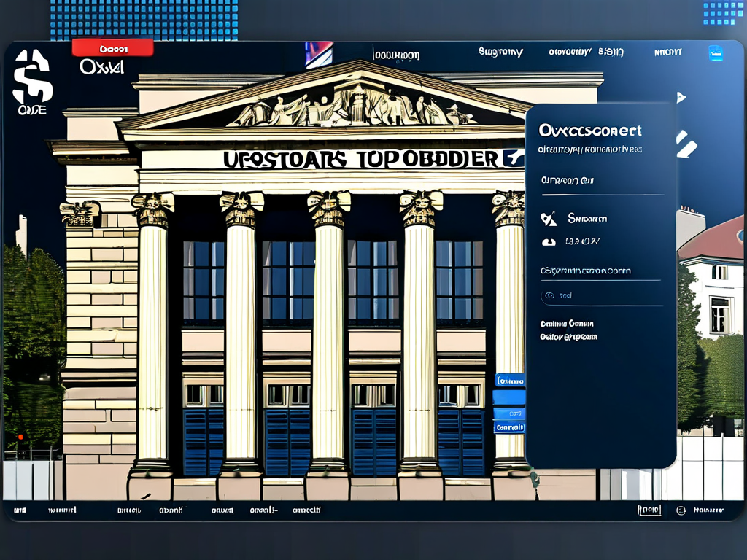
Task: Click the large black banner text on the building
Action: [360, 160]
